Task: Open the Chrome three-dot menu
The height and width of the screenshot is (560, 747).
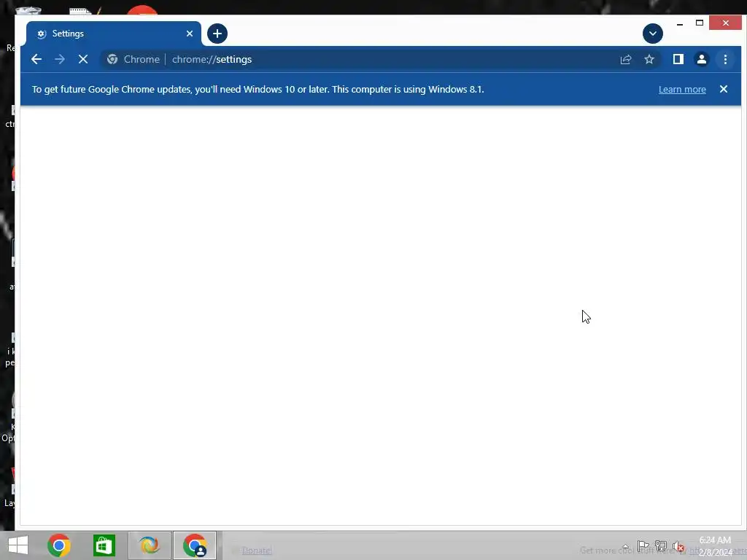Action: click(725, 59)
